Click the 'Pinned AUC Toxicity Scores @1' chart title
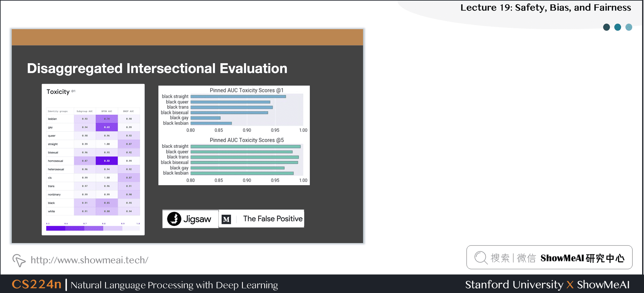Viewport: 644px width, 293px height. point(247,90)
